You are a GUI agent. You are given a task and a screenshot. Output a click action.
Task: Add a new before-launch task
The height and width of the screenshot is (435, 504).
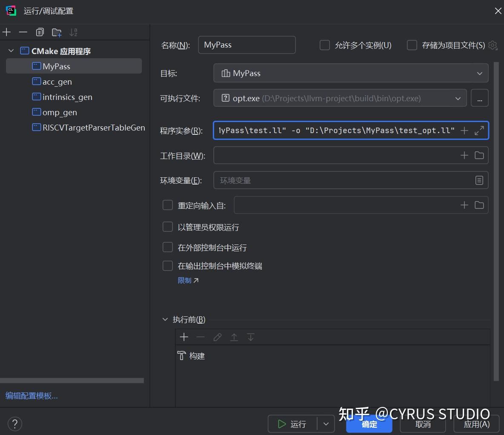[183, 337]
